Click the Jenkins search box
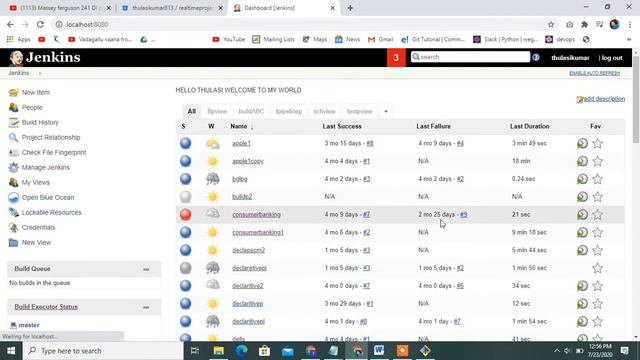Image resolution: width=640 pixels, height=360 pixels. [x=470, y=57]
